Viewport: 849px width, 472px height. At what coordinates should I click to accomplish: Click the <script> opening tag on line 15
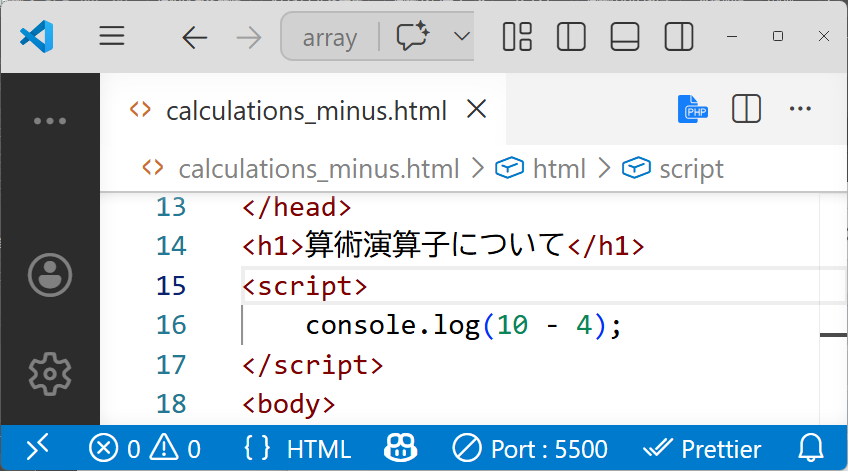tap(305, 286)
